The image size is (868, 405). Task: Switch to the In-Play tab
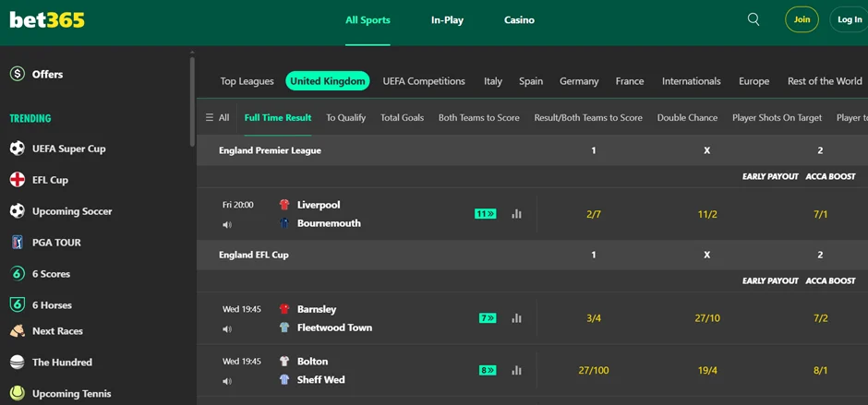447,20
